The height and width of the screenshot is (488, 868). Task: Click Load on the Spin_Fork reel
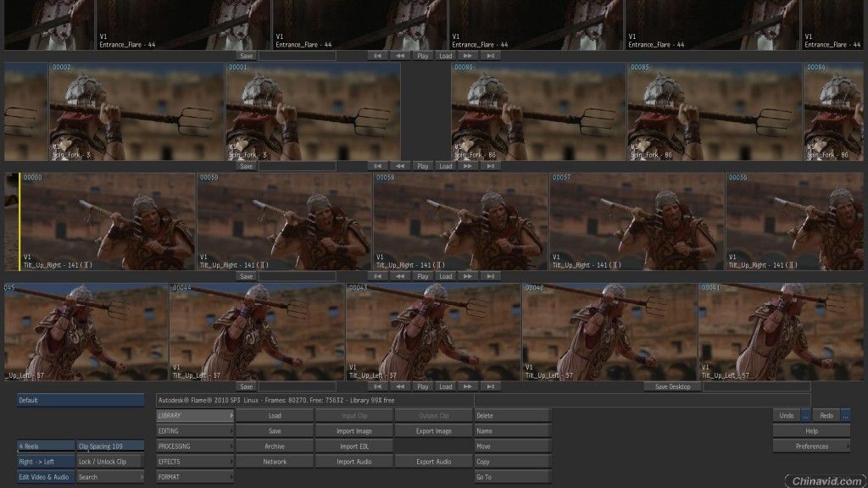pyautogui.click(x=445, y=166)
